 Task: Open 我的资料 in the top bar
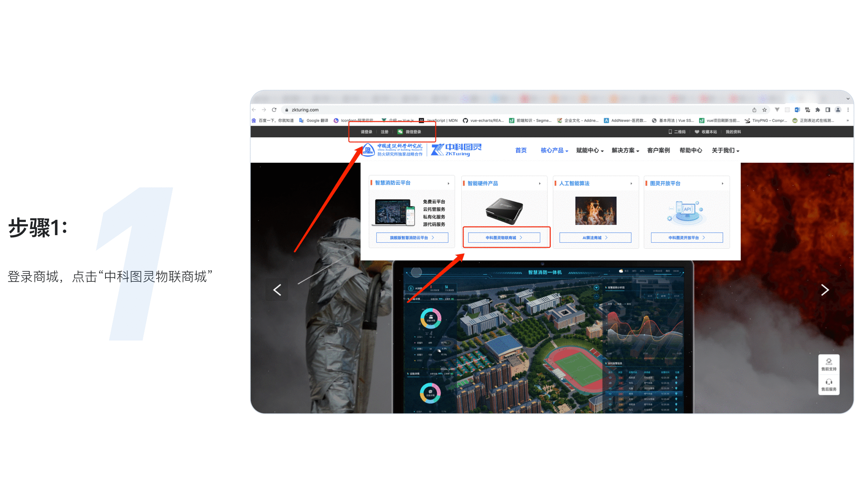733,132
